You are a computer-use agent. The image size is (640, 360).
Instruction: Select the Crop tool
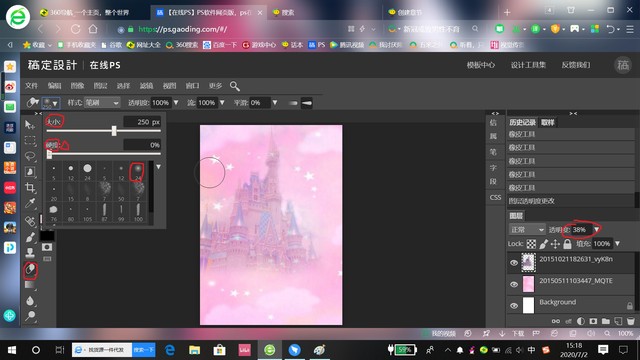click(x=30, y=188)
